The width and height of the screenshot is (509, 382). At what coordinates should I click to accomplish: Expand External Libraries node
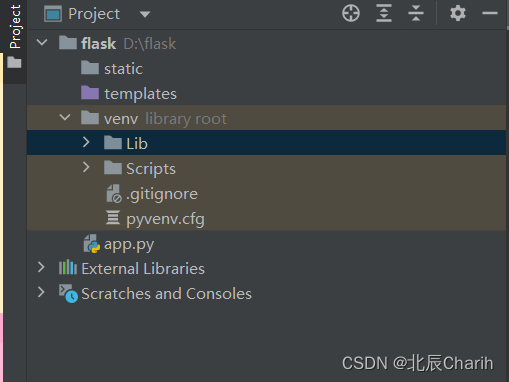coord(41,267)
